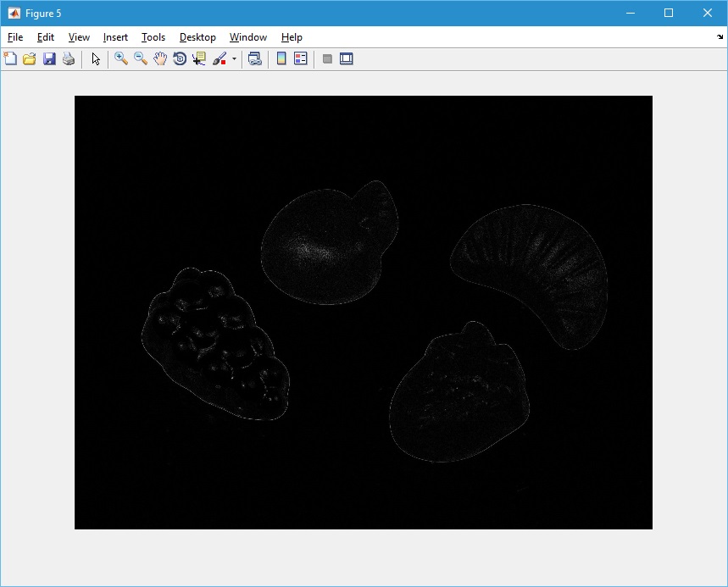Select the Zoom Out magnifier tool
Viewport: 728px width, 587px height.
point(141,58)
